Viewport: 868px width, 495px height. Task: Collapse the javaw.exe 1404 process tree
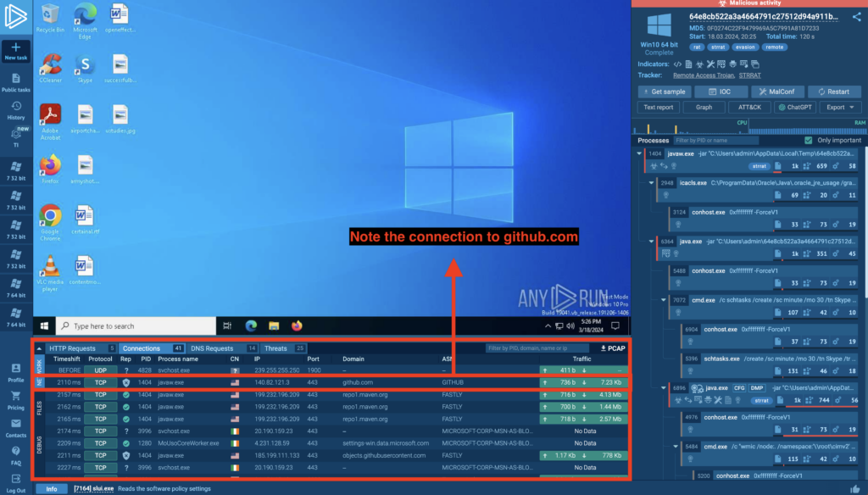639,153
